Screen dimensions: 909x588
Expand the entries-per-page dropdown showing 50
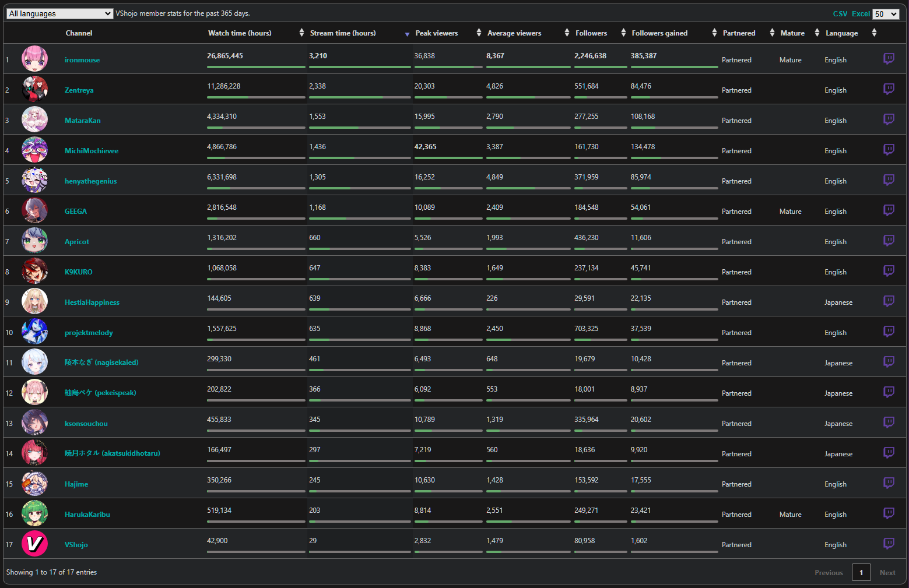tap(886, 14)
